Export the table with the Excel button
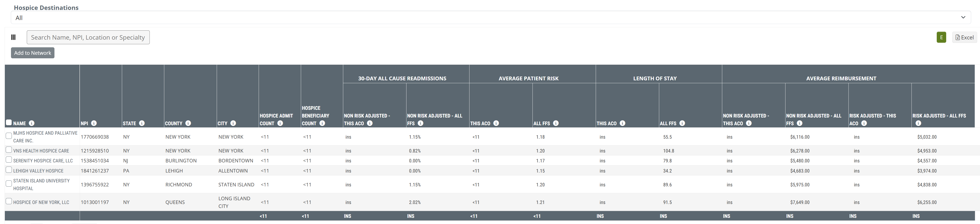 click(x=964, y=37)
